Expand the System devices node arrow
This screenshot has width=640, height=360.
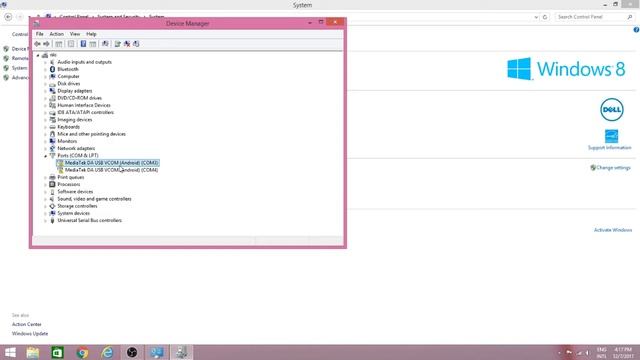[45, 213]
